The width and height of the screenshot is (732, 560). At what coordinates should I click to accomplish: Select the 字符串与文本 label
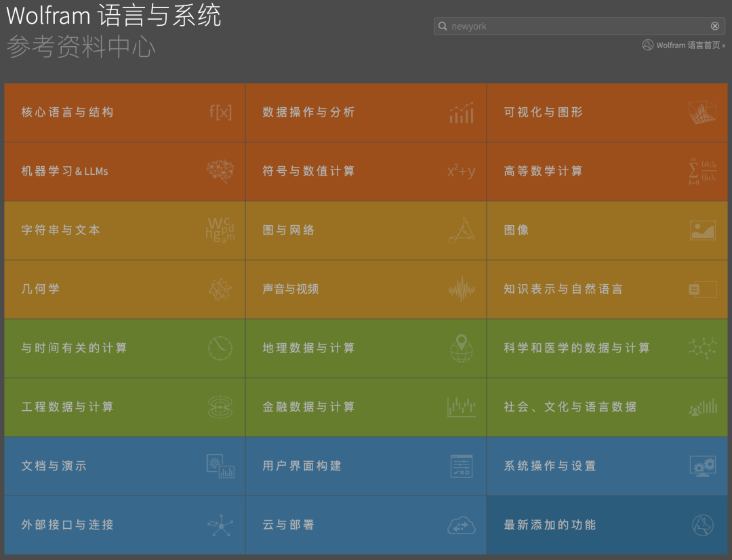coord(61,231)
